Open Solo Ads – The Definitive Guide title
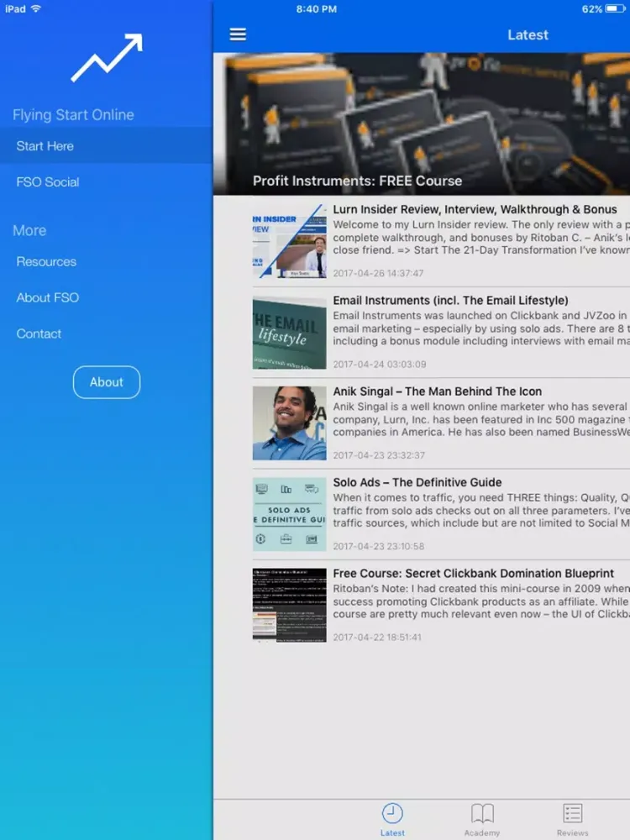The image size is (630, 840). coord(417,483)
